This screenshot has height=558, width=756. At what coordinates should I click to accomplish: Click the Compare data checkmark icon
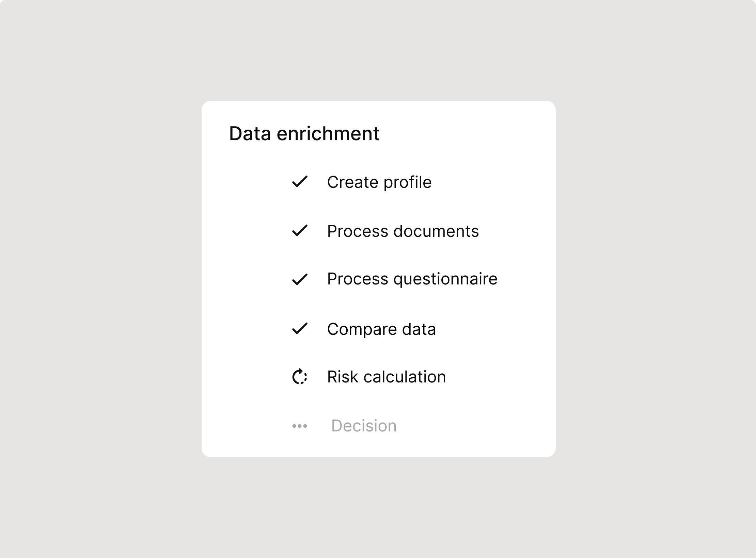[x=300, y=329]
